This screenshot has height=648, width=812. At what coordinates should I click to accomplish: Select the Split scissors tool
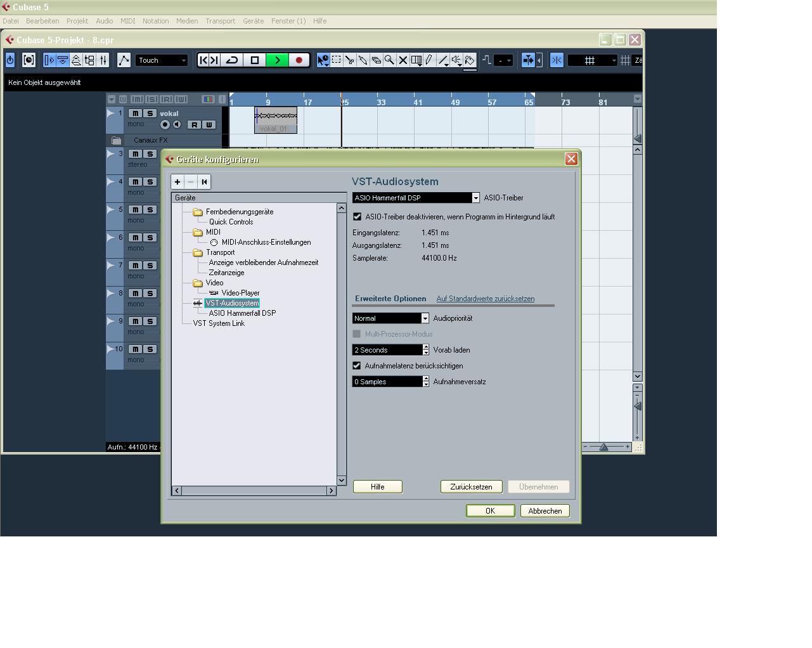(350, 60)
